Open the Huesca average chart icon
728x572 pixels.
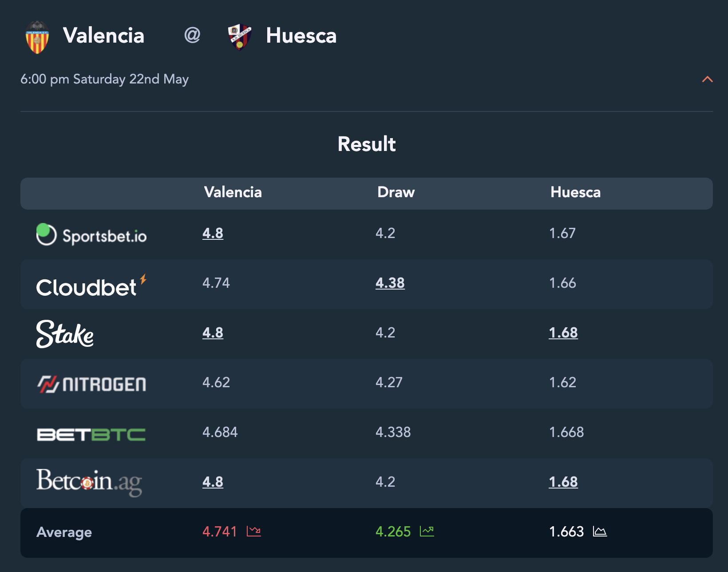pyautogui.click(x=600, y=531)
